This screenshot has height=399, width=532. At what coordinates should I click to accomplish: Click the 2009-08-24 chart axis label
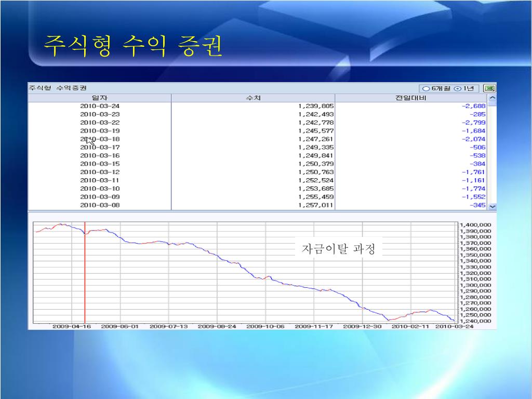click(x=217, y=326)
